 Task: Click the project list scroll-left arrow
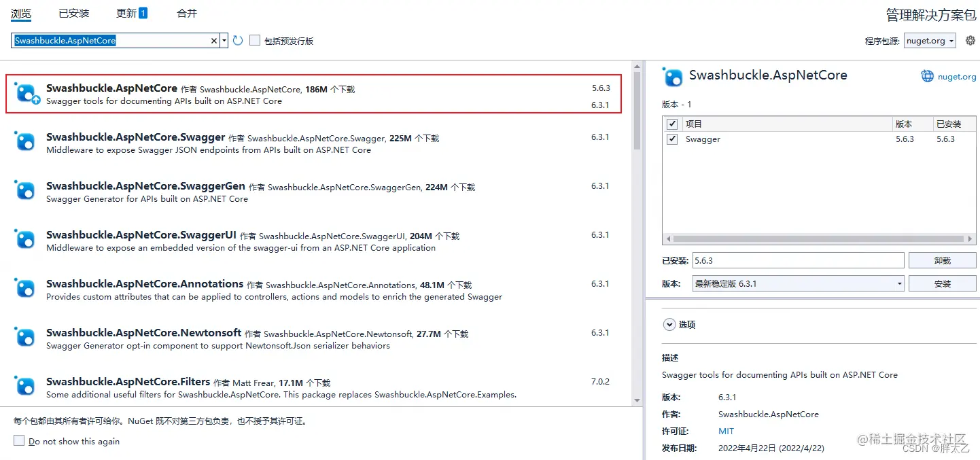pyautogui.click(x=668, y=239)
